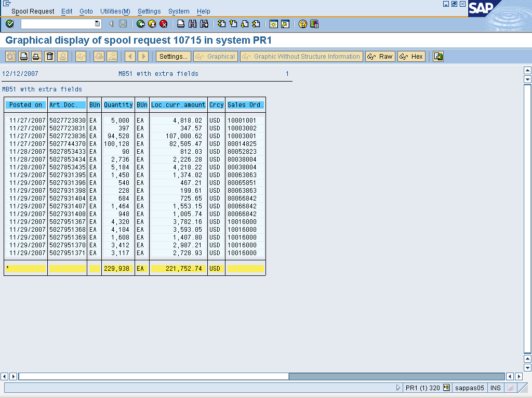Click the rightmost arrow of horizontal scrollbar
This screenshot has height=398, width=532.
[x=518, y=376]
